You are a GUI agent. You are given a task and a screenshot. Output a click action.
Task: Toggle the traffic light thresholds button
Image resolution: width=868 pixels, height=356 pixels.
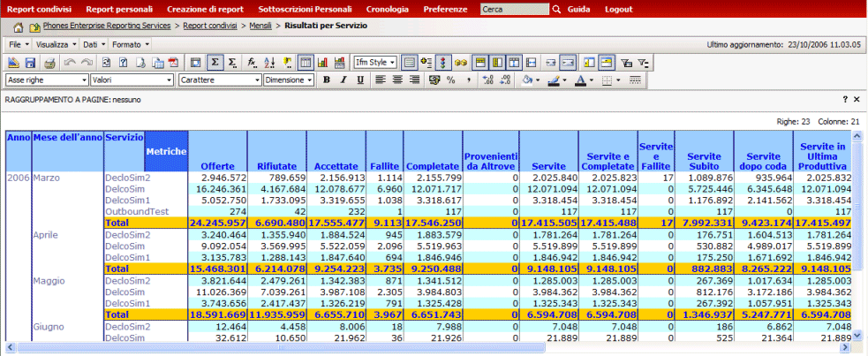coord(443,63)
